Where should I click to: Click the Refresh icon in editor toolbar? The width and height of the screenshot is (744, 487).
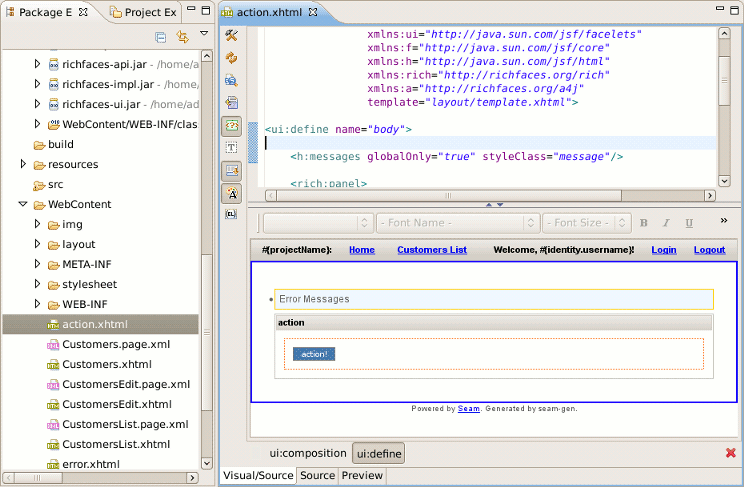[x=231, y=58]
